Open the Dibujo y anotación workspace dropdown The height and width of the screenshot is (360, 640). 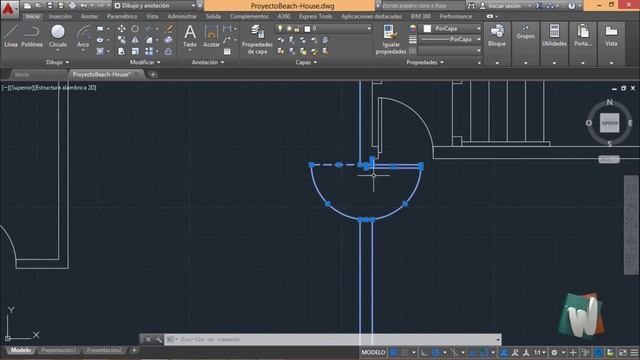155,6
